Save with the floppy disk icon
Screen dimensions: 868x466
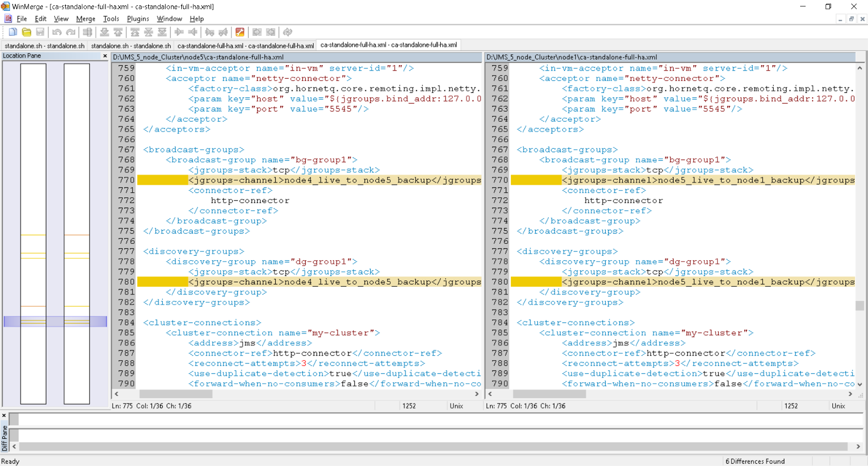tap(40, 32)
